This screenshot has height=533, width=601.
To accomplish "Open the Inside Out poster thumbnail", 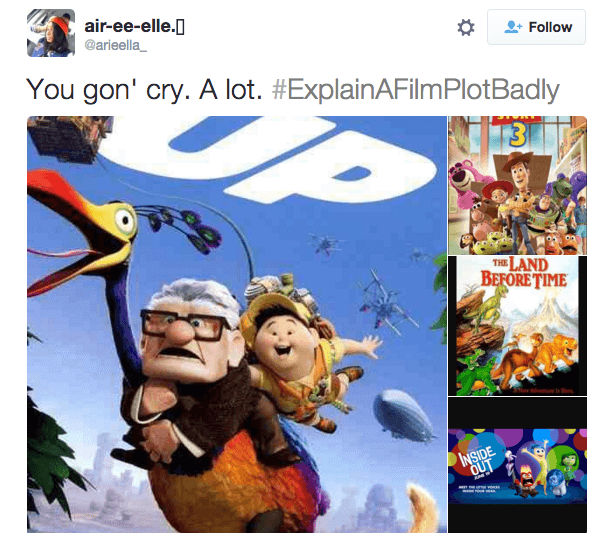I will pyautogui.click(x=517, y=465).
